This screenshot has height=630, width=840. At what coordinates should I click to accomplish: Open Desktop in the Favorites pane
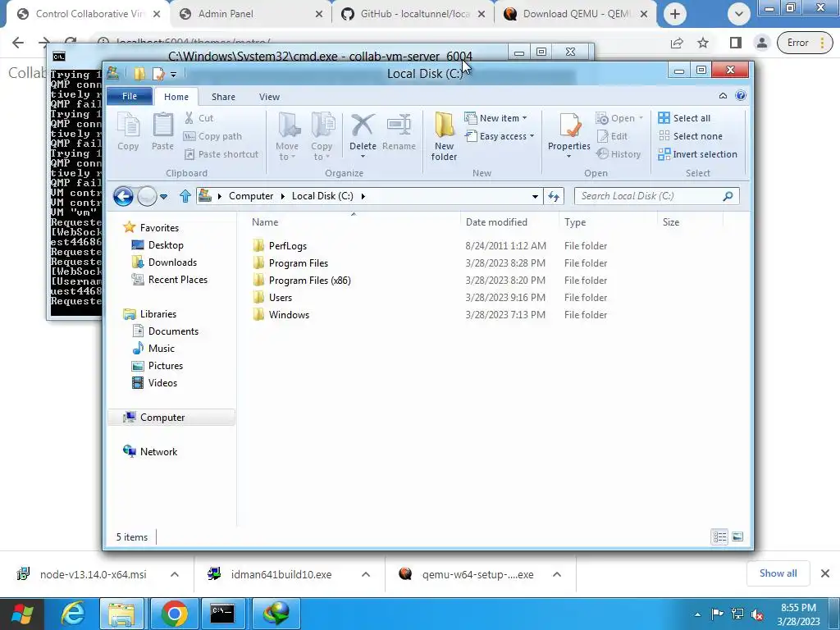166,245
